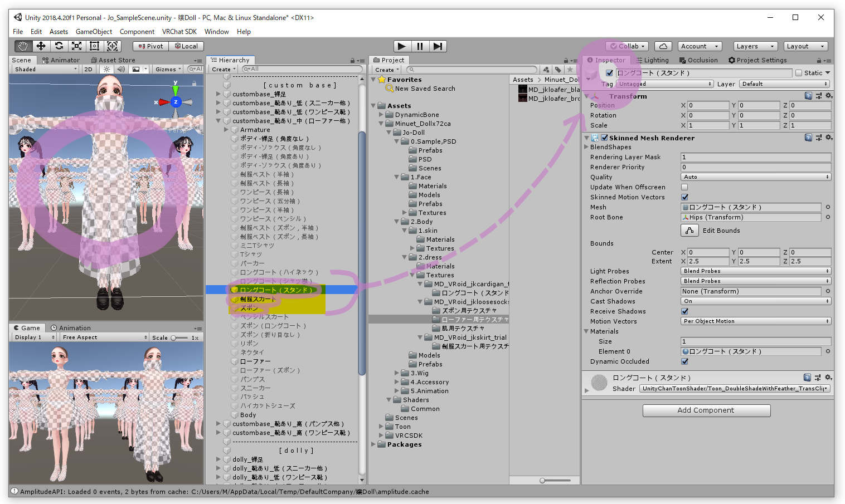Pick Anchor Override object selector circle
The width and height of the screenshot is (845, 504).
(x=828, y=291)
